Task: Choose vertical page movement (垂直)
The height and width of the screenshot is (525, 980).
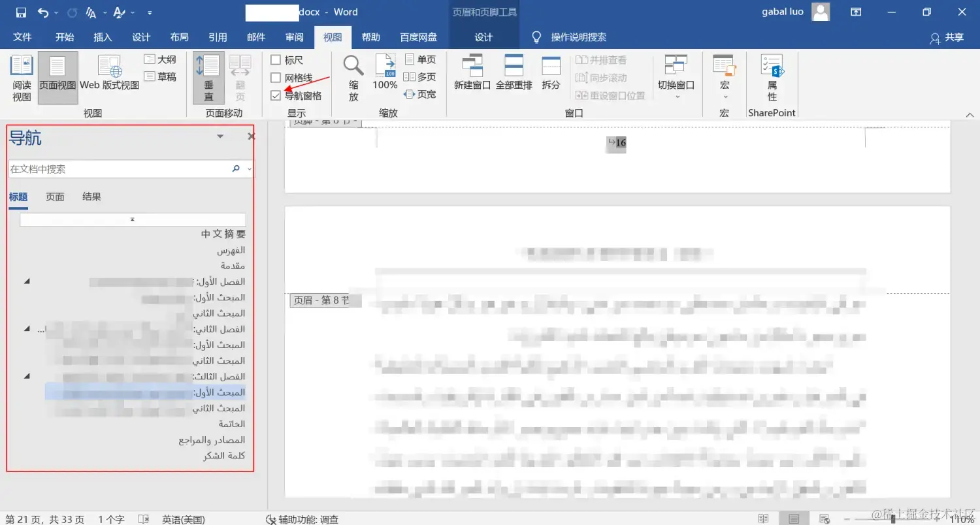Action: tap(208, 78)
